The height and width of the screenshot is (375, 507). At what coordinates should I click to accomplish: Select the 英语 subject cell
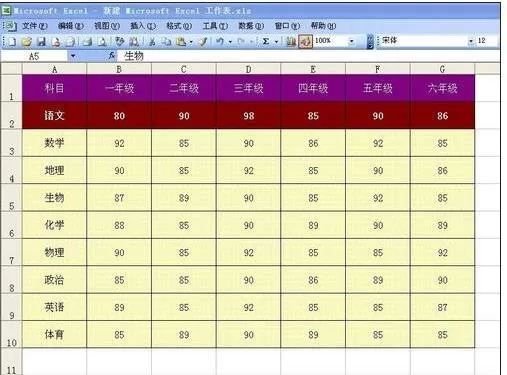pyautogui.click(x=54, y=307)
